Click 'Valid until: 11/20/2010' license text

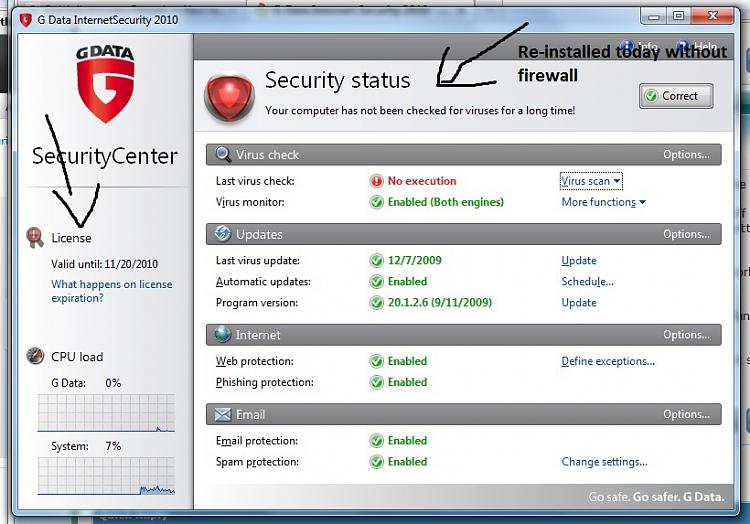[104, 264]
